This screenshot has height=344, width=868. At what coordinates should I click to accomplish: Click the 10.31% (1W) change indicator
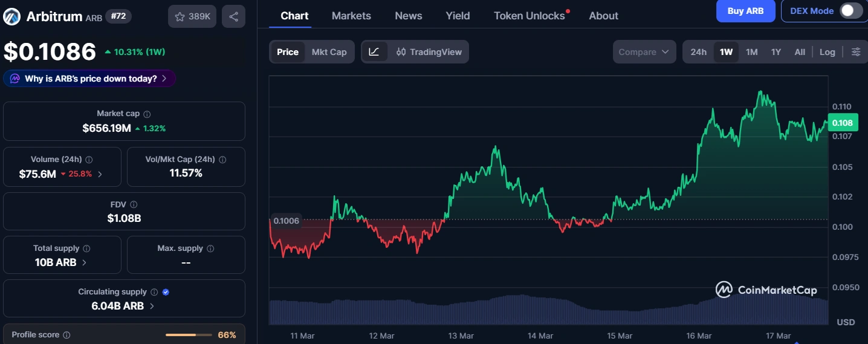tap(135, 52)
